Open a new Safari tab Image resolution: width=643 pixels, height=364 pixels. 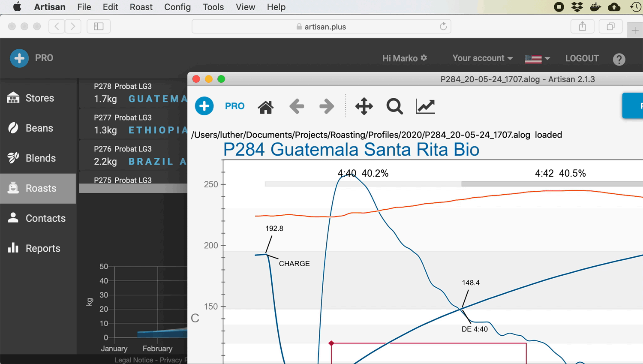click(635, 30)
